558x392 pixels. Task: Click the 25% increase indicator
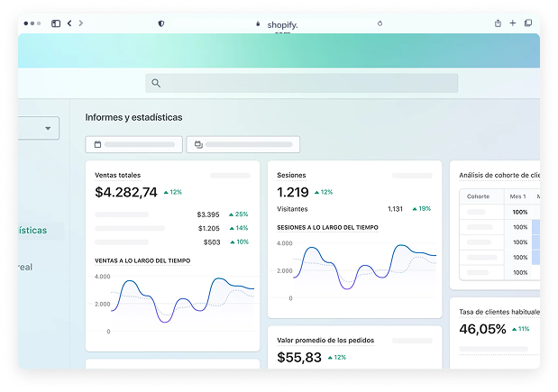[238, 214]
